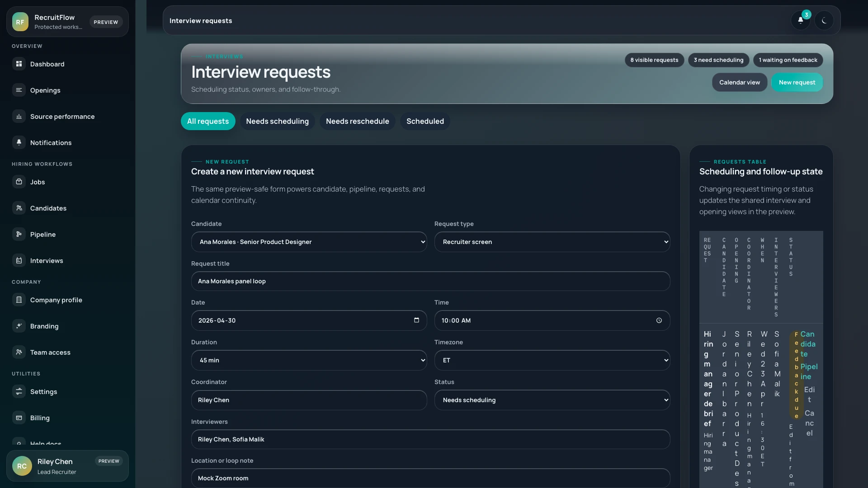Image resolution: width=868 pixels, height=488 pixels.
Task: Open Company profile page
Action: [67, 300]
